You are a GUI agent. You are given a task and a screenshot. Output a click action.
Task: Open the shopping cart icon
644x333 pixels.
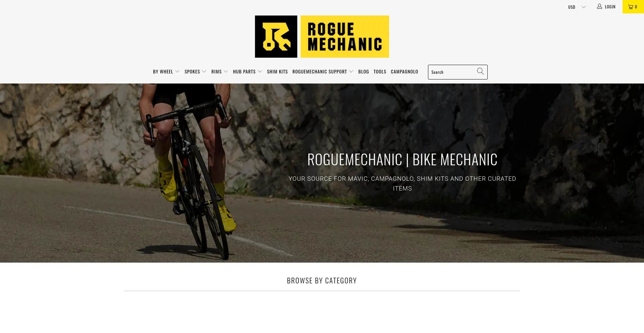click(631, 7)
